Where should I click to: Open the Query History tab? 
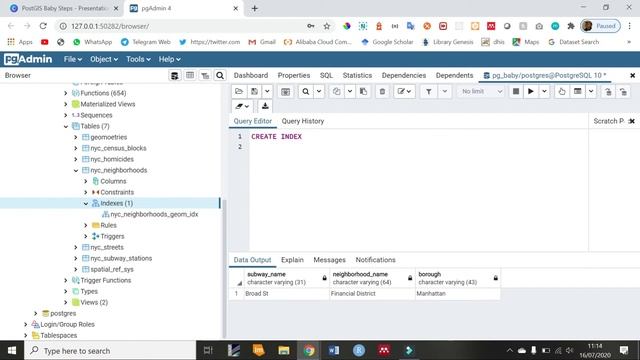tap(302, 121)
